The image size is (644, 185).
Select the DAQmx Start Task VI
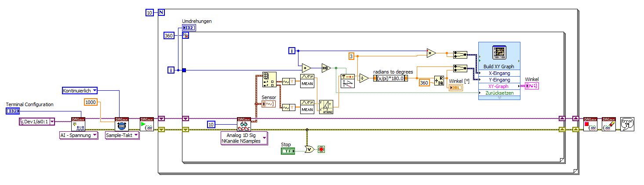[147, 124]
